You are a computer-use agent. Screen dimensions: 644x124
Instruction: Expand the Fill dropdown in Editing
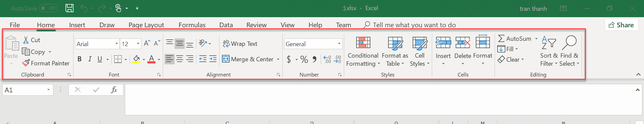point(516,49)
